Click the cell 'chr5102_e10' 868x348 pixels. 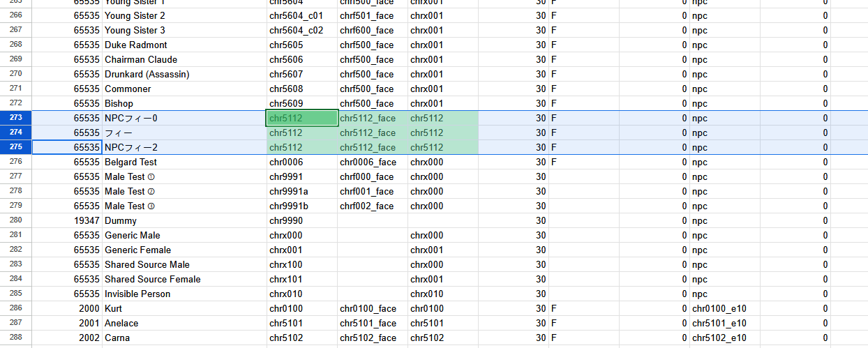point(725,338)
